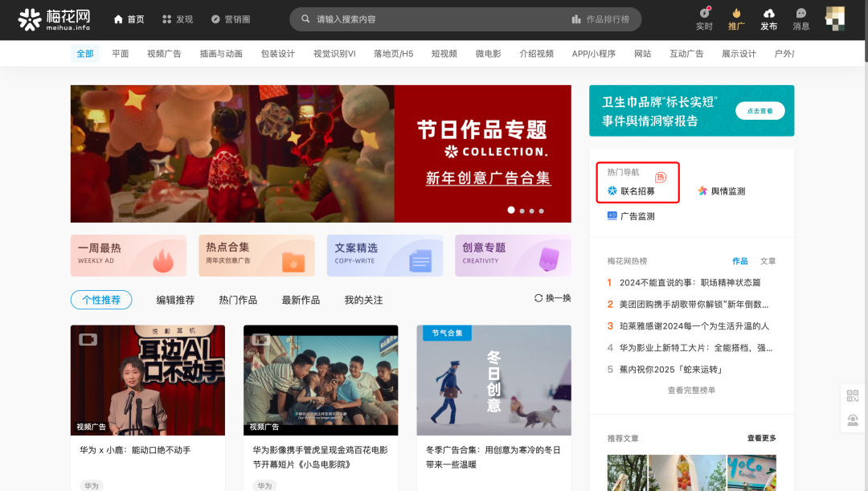Screen dimensions: 868x491
Task: Select the second banner carousel dot
Action: tap(522, 211)
